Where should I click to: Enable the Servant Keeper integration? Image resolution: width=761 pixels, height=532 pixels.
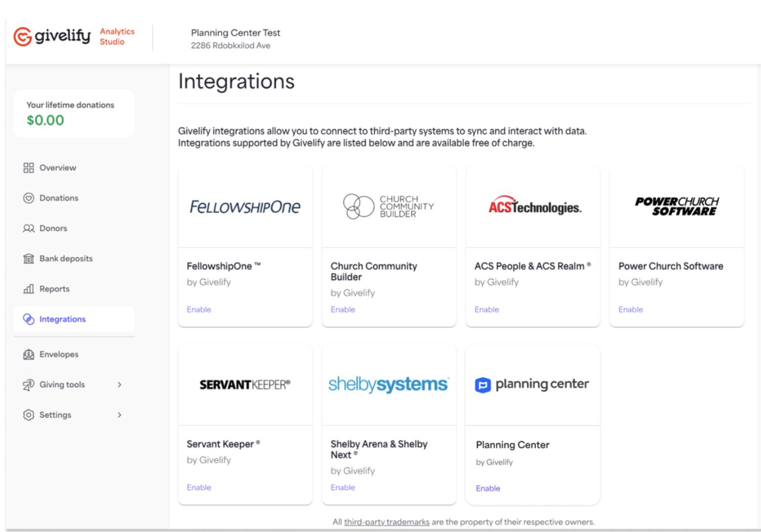pos(199,487)
